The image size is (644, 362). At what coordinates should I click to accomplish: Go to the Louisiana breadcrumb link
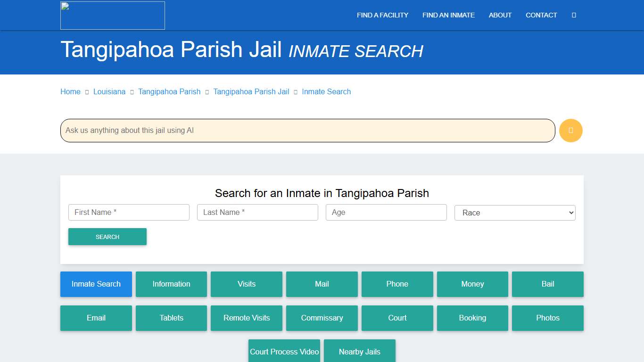109,91
